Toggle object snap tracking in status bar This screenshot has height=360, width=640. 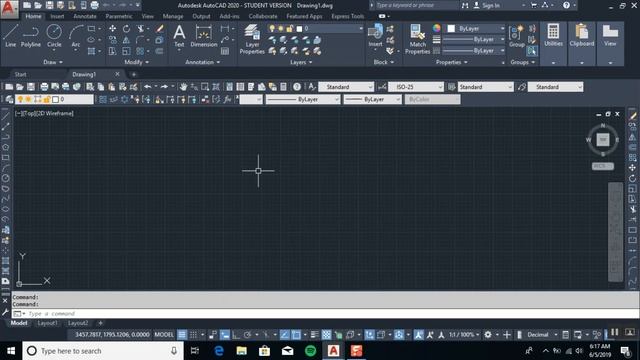pyautogui.click(x=284, y=335)
